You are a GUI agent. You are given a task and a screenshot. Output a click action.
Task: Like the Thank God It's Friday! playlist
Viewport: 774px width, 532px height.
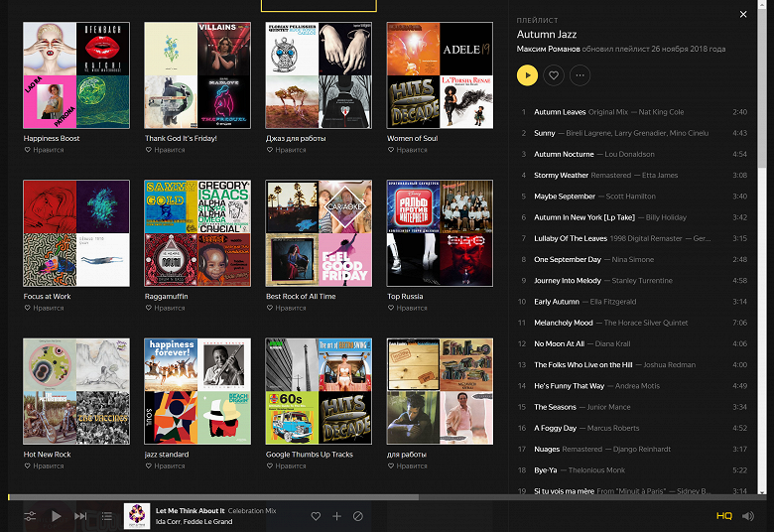(x=165, y=150)
